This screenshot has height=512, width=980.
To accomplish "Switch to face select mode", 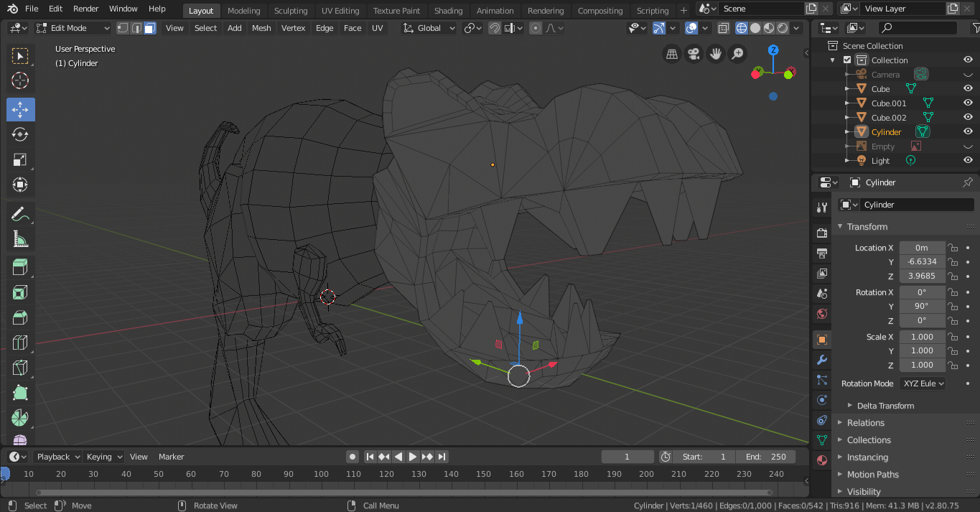I will click(x=149, y=28).
